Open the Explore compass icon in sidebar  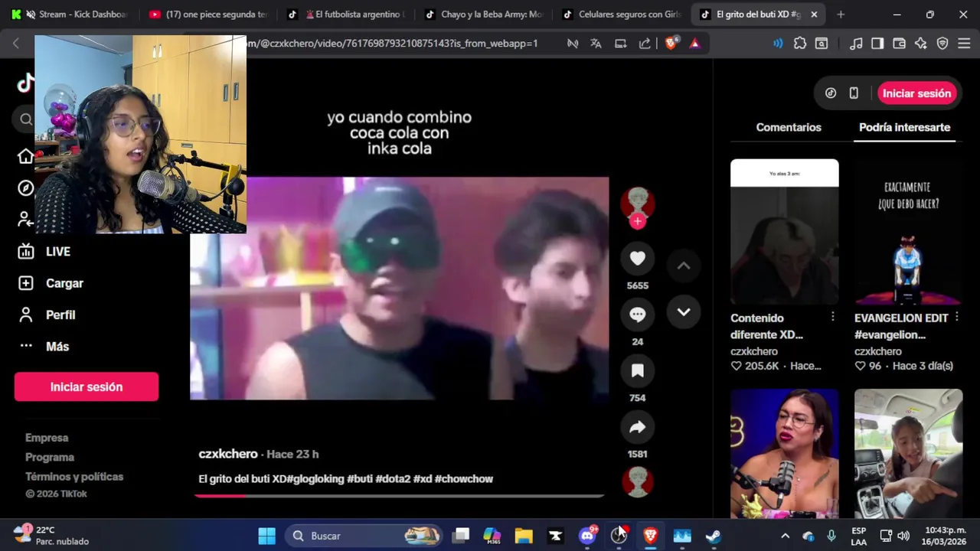point(26,188)
